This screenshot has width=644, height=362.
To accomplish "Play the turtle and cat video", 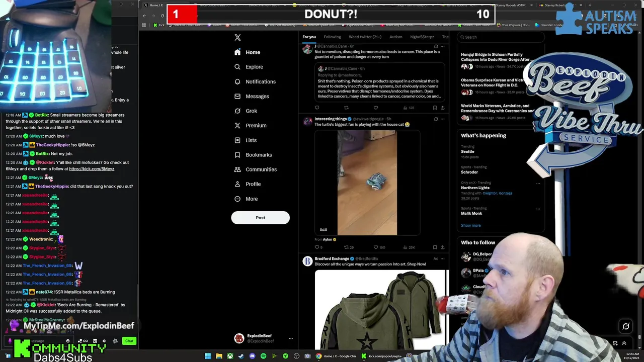I will (367, 183).
